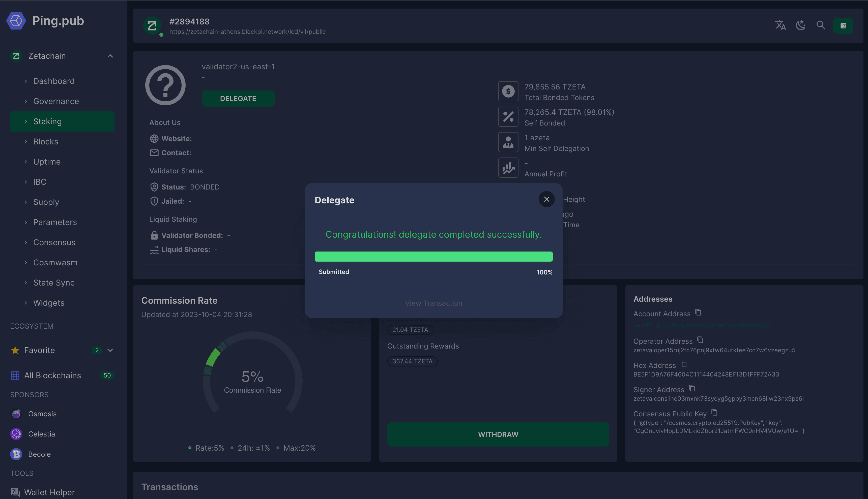Open the Osmosis sponsor entry
868x499 pixels.
(x=42, y=414)
